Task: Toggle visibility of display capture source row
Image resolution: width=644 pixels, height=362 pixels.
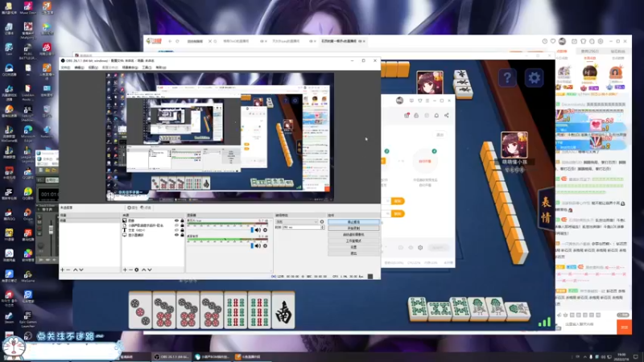Action: click(x=176, y=235)
